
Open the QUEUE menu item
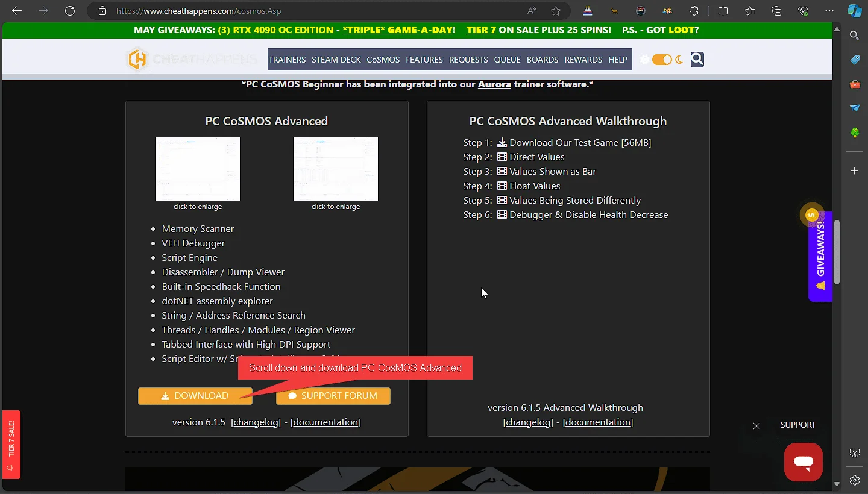(x=507, y=60)
